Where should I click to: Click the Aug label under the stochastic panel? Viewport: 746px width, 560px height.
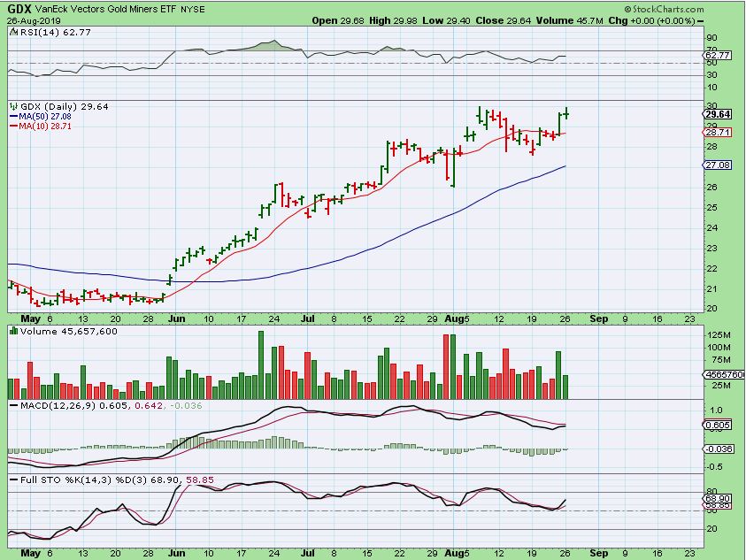click(454, 553)
